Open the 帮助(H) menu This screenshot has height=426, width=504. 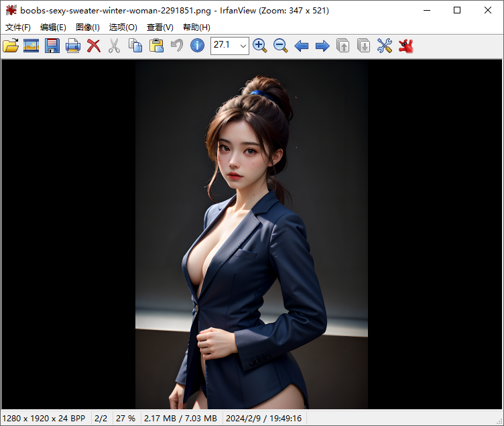tap(196, 28)
